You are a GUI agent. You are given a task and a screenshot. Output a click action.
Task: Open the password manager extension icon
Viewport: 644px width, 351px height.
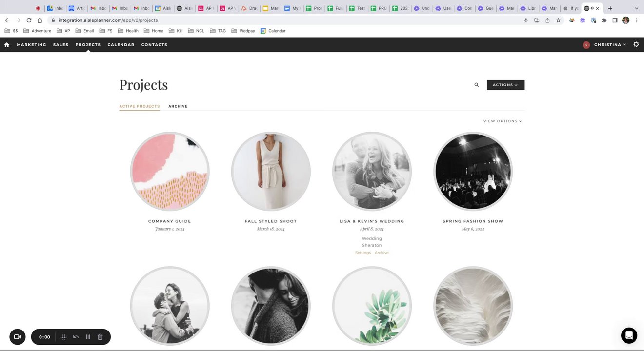(x=593, y=20)
